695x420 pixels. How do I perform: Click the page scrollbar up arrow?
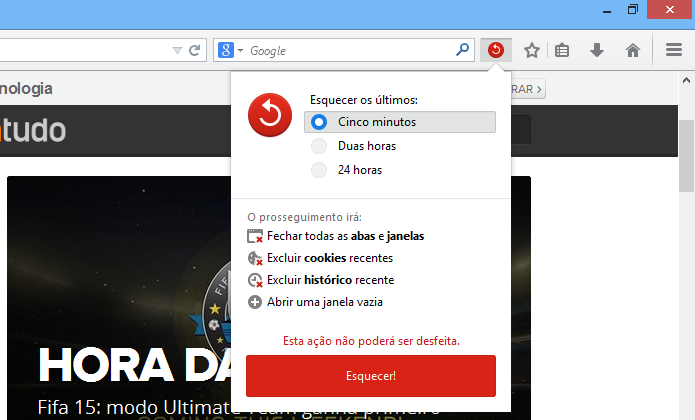[686, 81]
